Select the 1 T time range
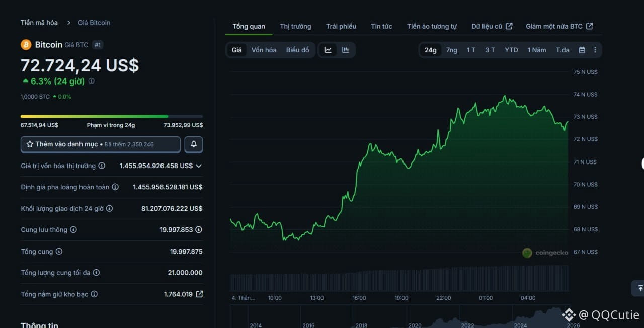 (471, 50)
